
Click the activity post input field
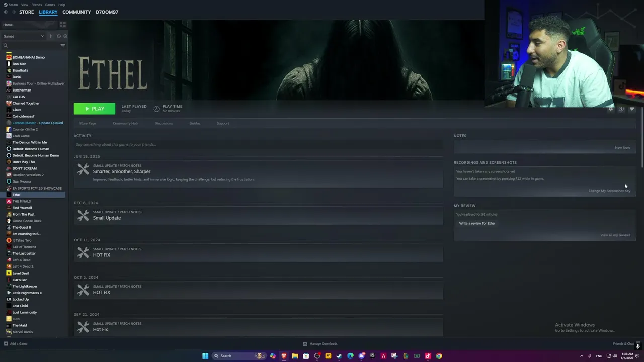pyautogui.click(x=258, y=145)
